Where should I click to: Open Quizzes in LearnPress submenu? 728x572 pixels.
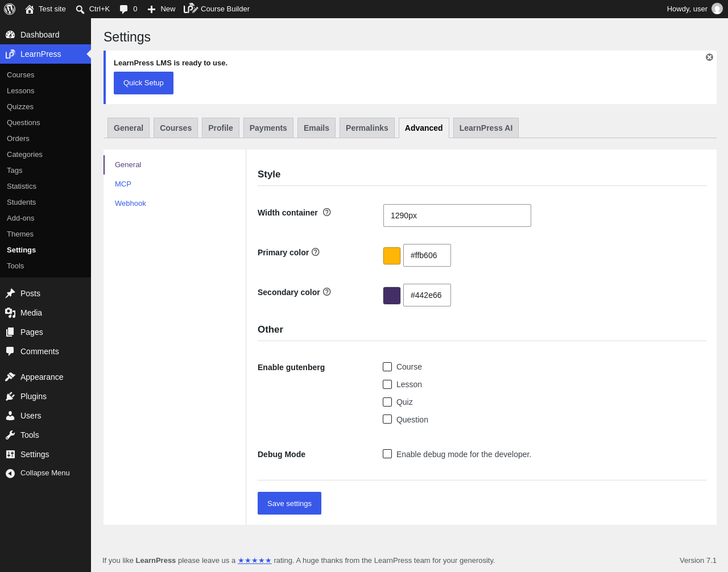click(x=20, y=107)
